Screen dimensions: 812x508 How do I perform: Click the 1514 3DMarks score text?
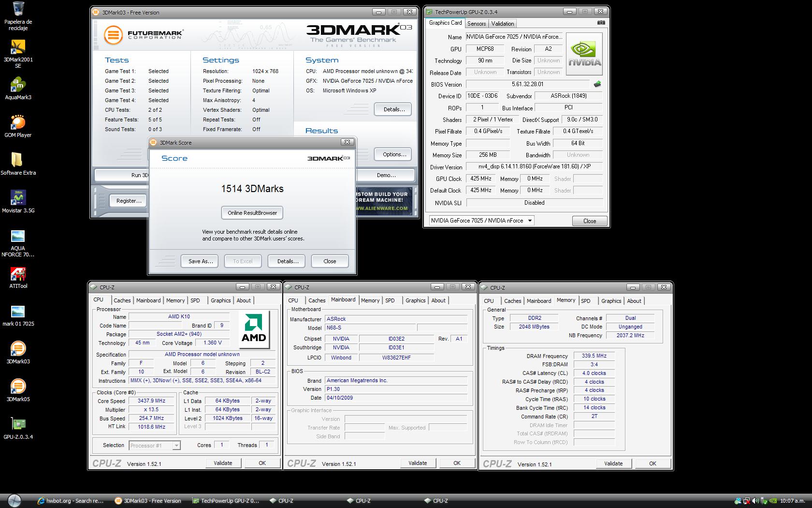point(252,189)
